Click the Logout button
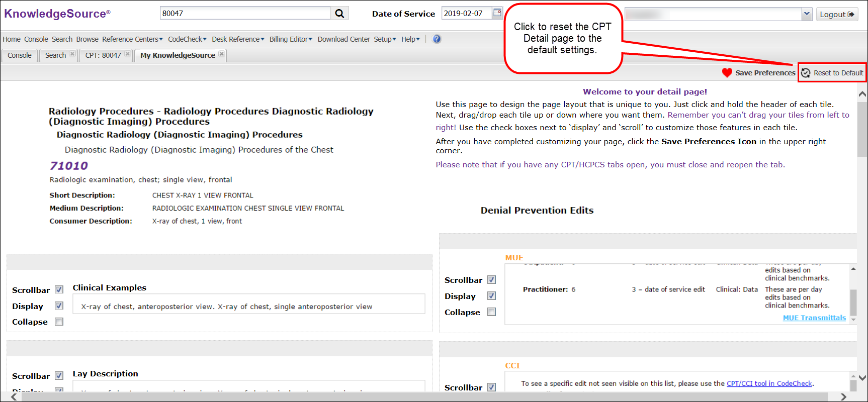 pos(836,14)
